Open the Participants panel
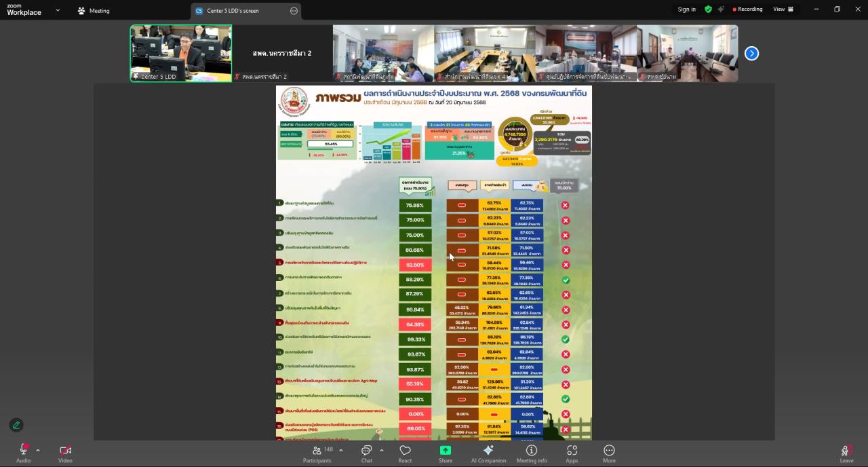This screenshot has width=868, height=467. click(x=317, y=452)
